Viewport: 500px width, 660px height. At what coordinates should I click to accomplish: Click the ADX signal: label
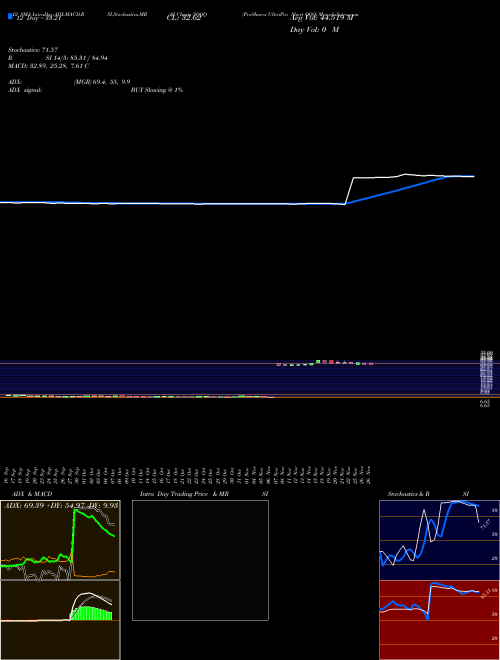24,90
